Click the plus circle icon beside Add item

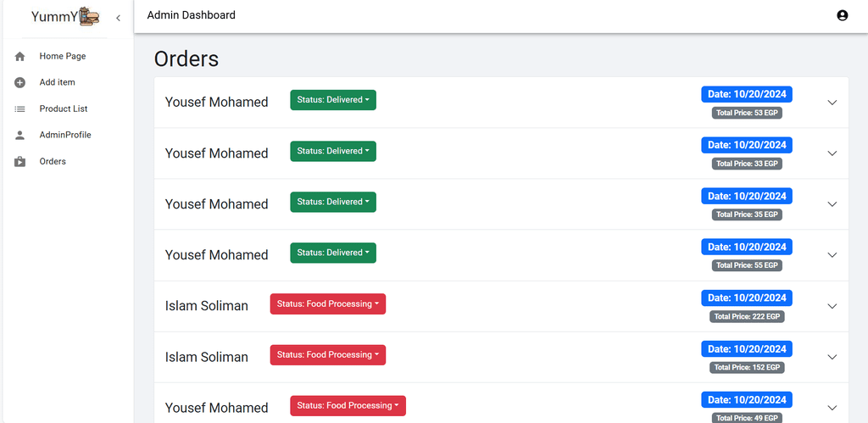tap(20, 82)
